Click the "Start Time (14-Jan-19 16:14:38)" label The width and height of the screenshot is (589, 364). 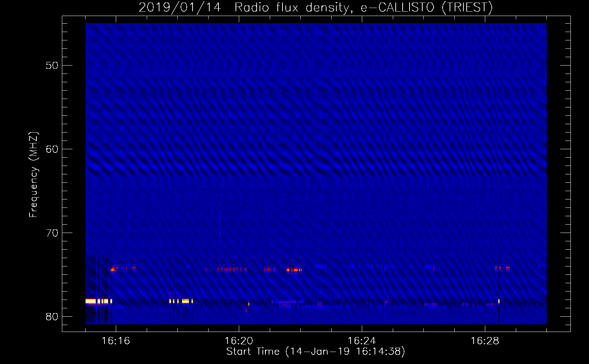pos(316,352)
